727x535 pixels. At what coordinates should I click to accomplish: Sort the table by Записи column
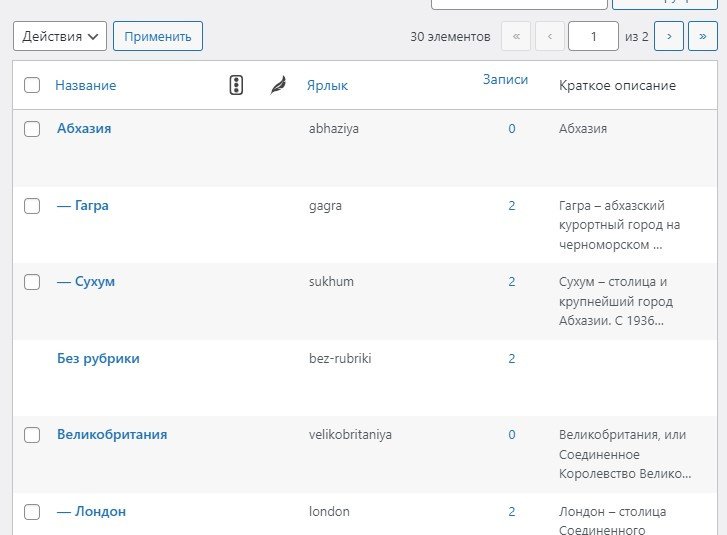click(x=505, y=79)
